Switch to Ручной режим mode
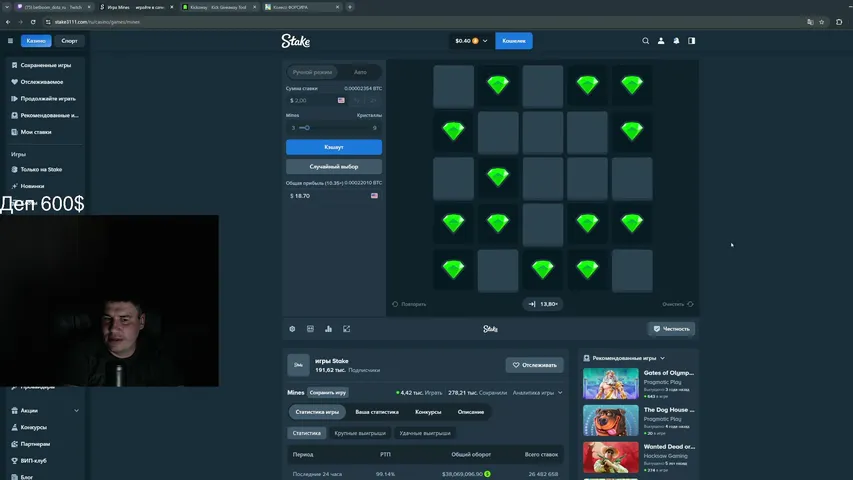This screenshot has height=480, width=853. coord(312,72)
